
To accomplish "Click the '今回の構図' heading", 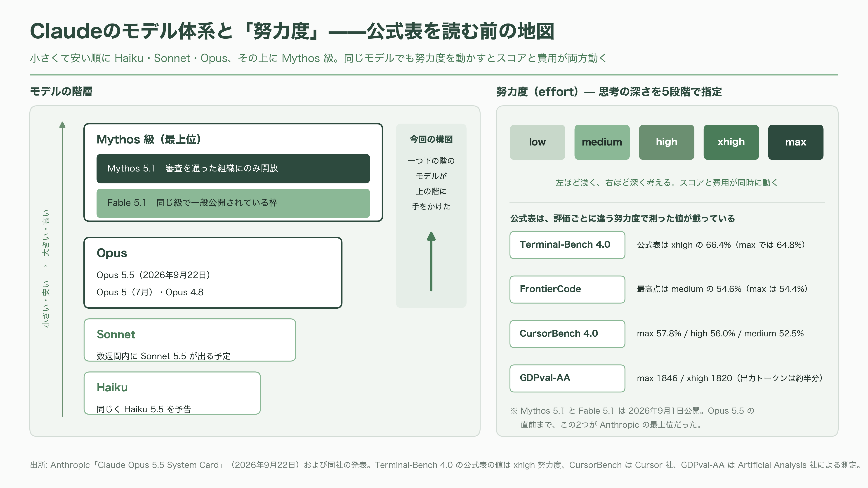I will (x=431, y=139).
